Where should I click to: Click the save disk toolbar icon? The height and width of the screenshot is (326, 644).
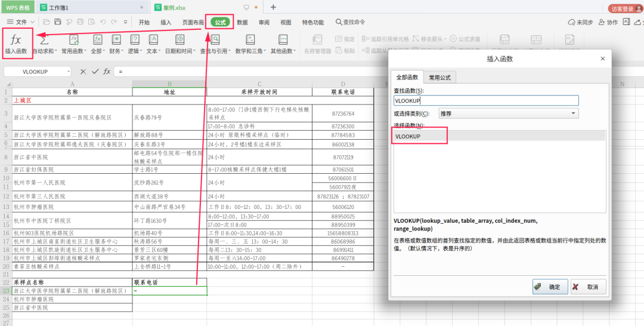pos(58,22)
